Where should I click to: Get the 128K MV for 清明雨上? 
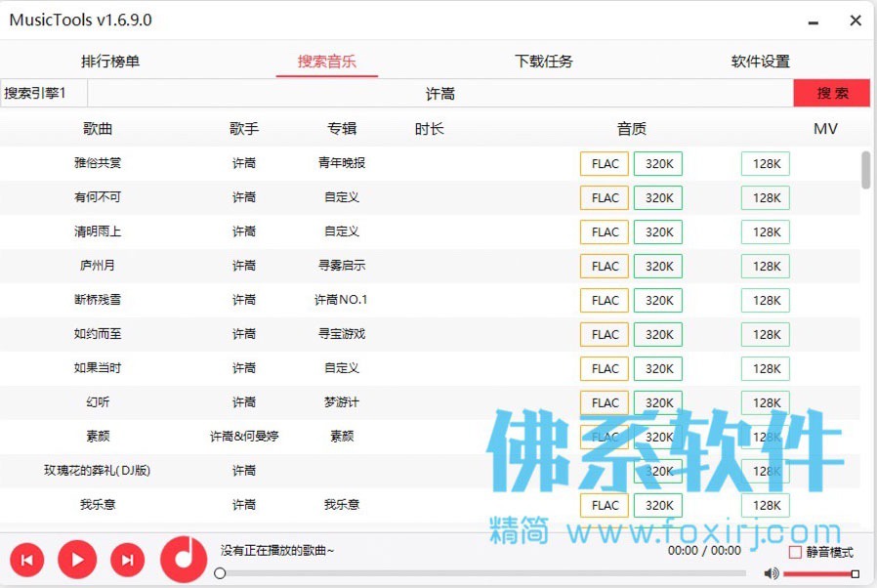click(x=766, y=232)
